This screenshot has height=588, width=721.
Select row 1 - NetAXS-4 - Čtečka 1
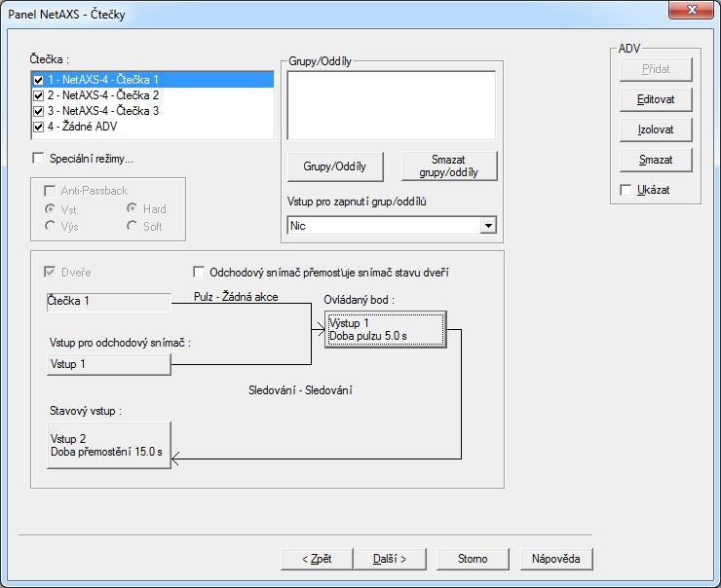[153, 80]
